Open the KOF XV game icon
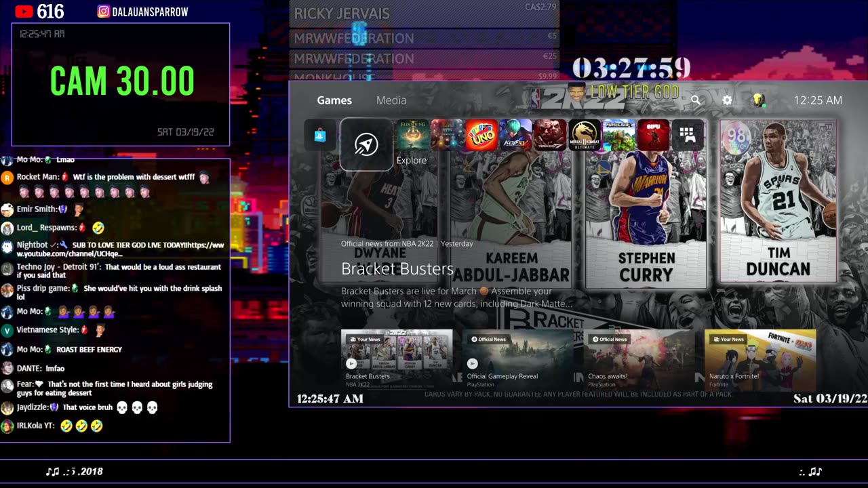Image resolution: width=868 pixels, height=488 pixels. (516, 135)
